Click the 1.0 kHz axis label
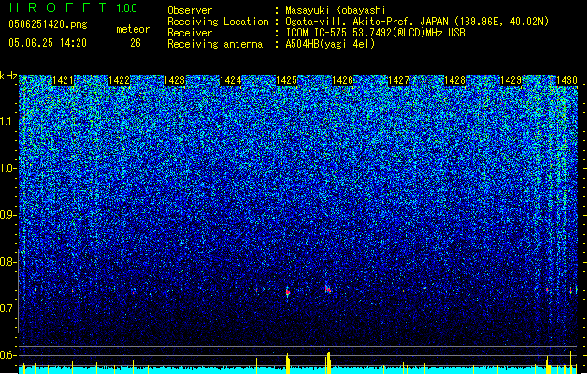The width and height of the screenshot is (588, 374). 7,168
